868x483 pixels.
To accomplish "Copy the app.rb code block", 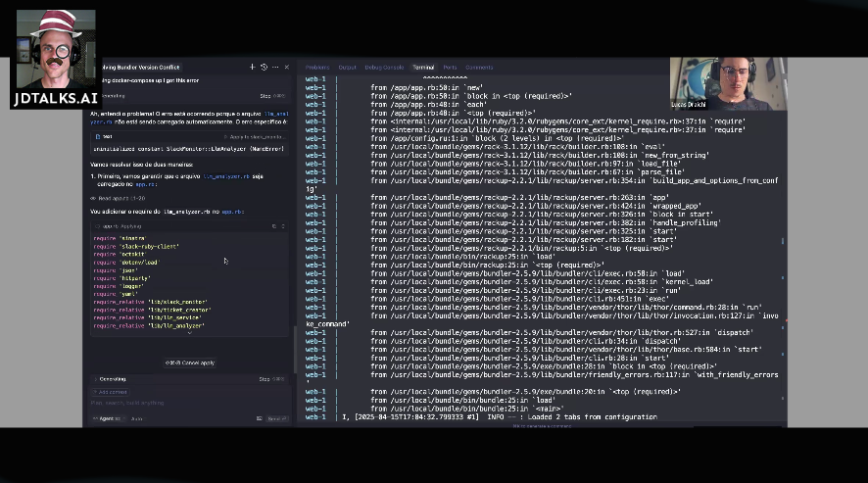I will 274,226.
